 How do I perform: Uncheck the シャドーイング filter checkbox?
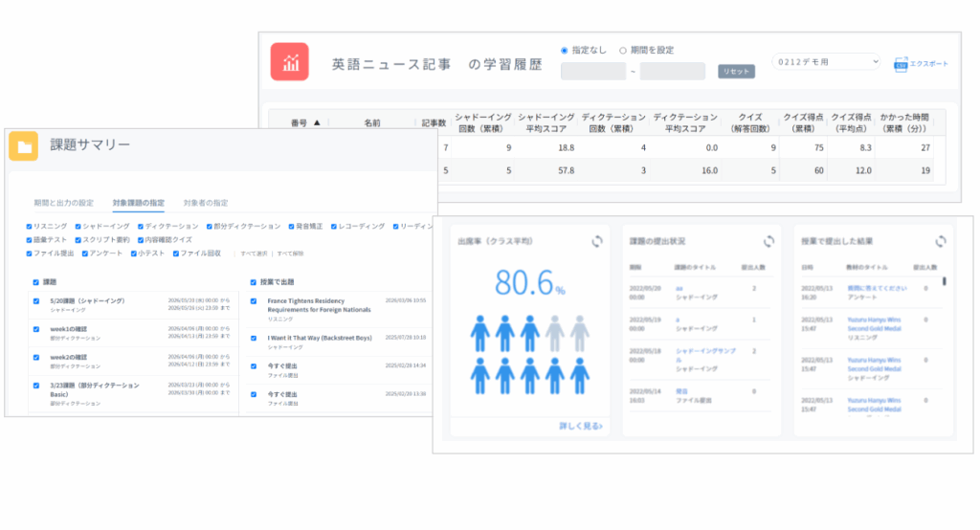tap(78, 227)
